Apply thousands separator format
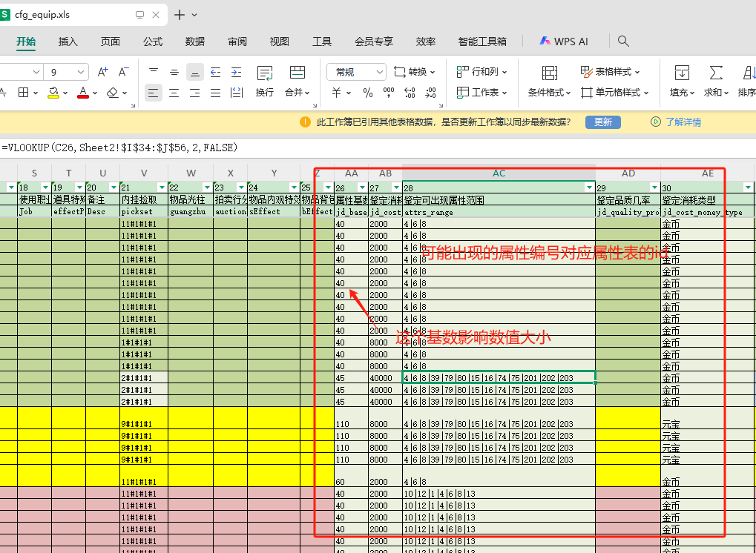 click(x=389, y=93)
